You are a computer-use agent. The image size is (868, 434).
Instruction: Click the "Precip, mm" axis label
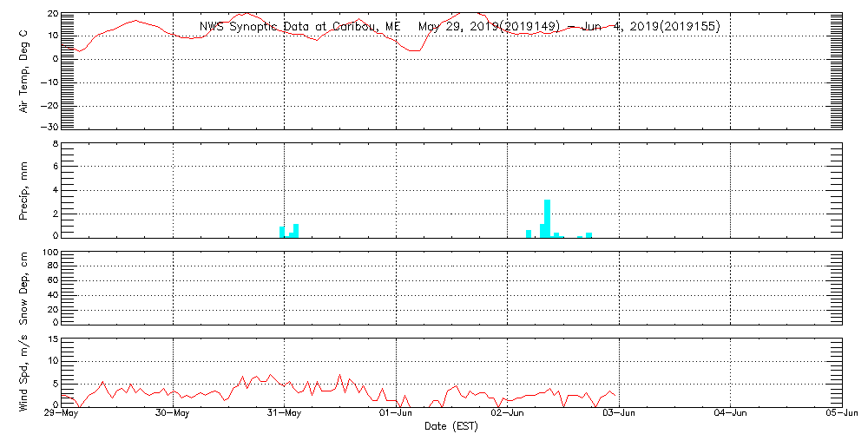tap(24, 189)
